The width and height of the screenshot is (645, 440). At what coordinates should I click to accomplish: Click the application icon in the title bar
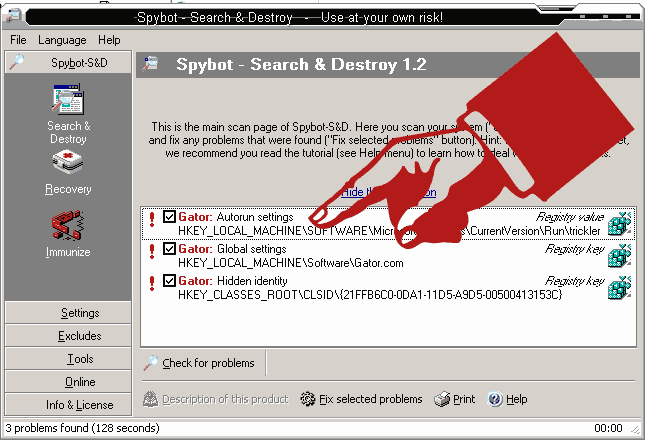(14, 16)
